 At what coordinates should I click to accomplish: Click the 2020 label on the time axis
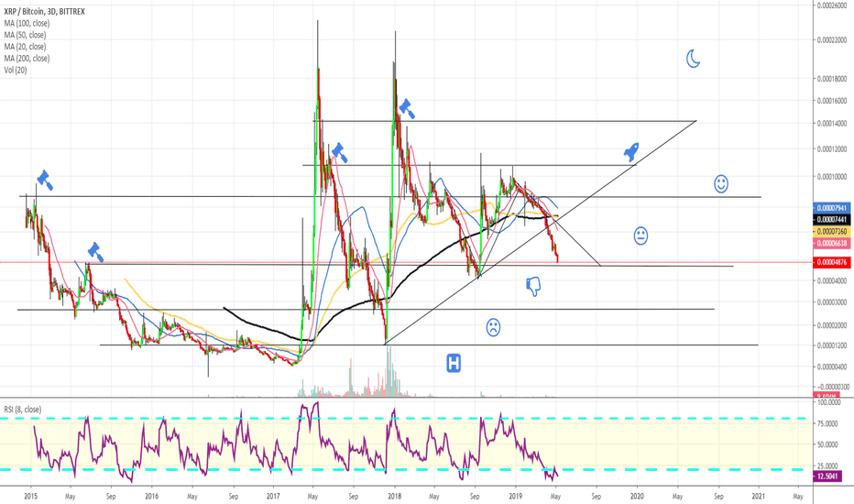tap(637, 497)
